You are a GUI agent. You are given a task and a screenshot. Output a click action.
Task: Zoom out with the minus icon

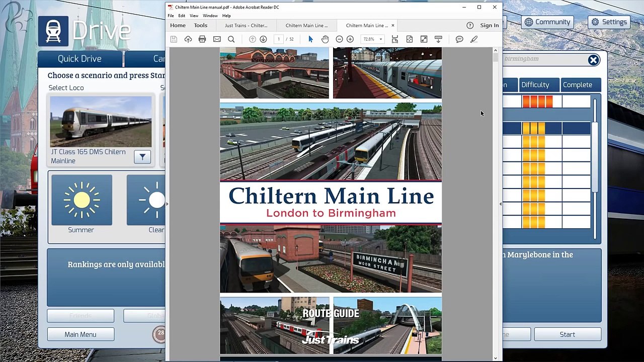(339, 39)
